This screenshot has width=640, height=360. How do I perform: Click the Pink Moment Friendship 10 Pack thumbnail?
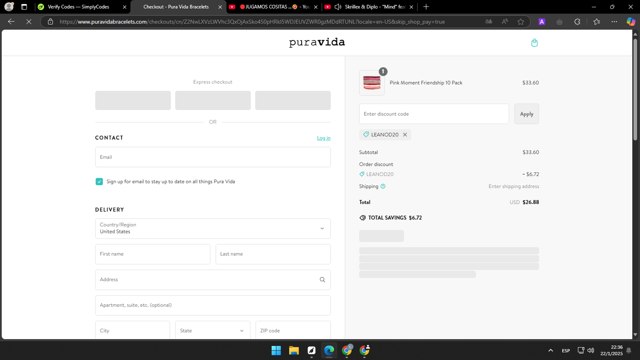coord(372,83)
